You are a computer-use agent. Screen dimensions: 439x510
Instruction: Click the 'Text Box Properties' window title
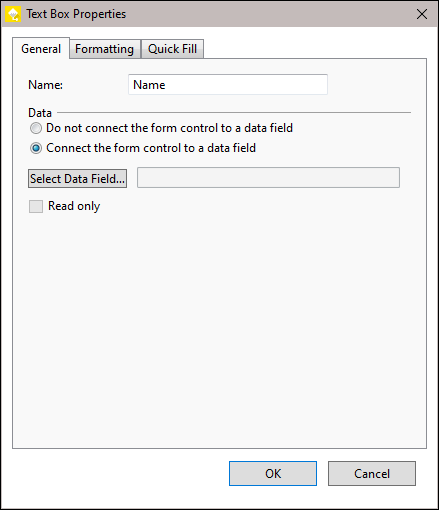tap(76, 14)
